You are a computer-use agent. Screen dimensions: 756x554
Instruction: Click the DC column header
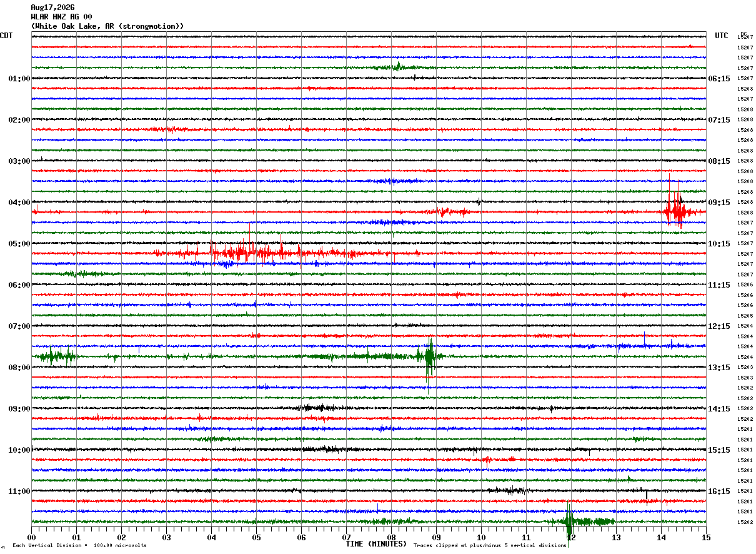(744, 34)
